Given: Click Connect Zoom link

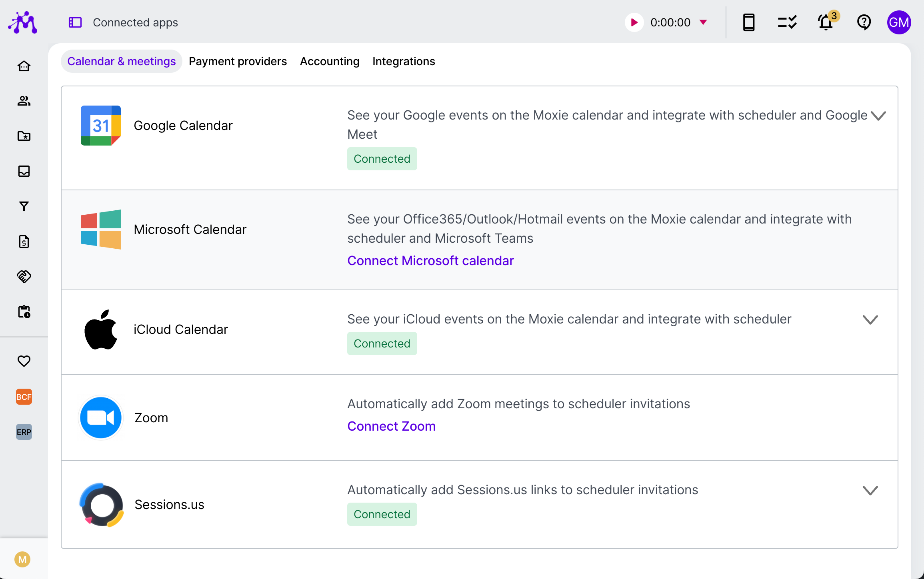Looking at the screenshot, I should tap(392, 426).
